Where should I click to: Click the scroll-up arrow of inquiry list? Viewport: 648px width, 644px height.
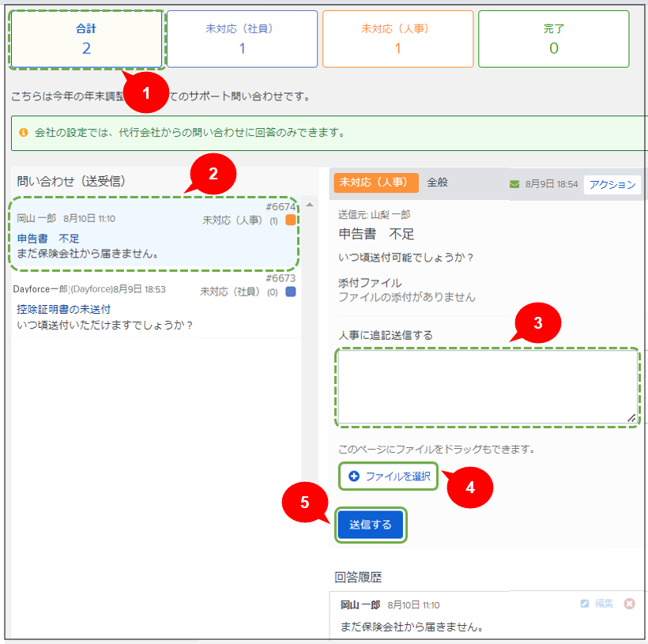(x=309, y=205)
